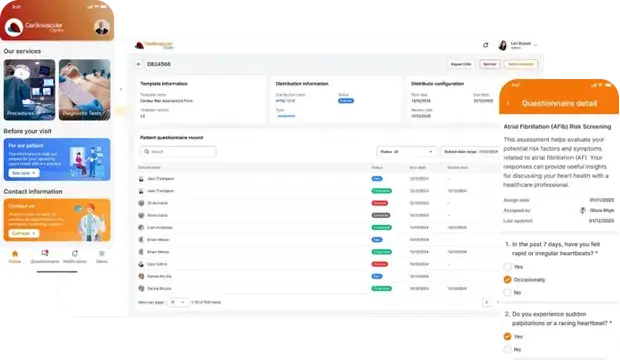Open the profile avatar in the mobile app header
Image resolution: width=620 pixels, height=361 pixels.
(102, 27)
